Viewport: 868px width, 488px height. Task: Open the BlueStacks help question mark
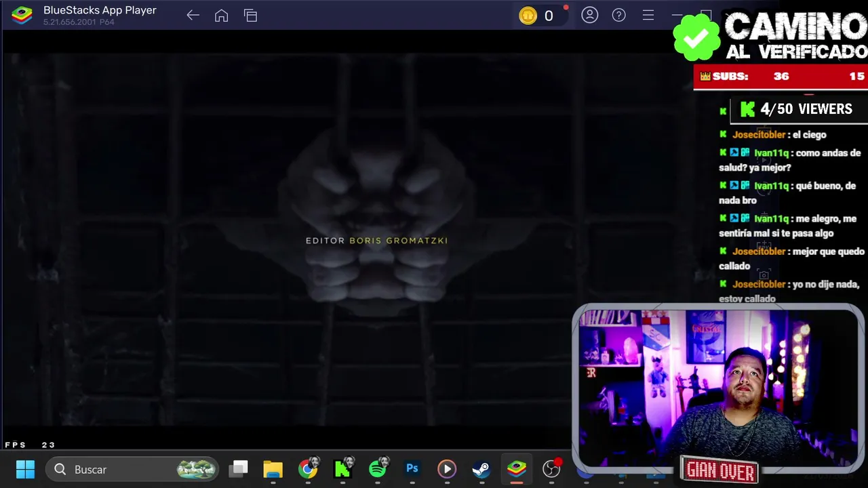point(619,15)
